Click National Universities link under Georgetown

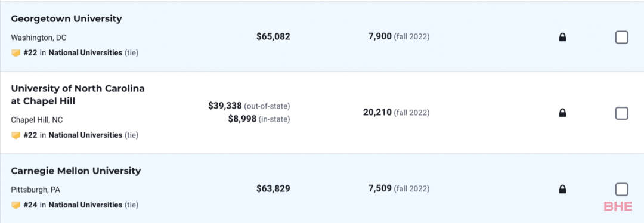(x=85, y=53)
